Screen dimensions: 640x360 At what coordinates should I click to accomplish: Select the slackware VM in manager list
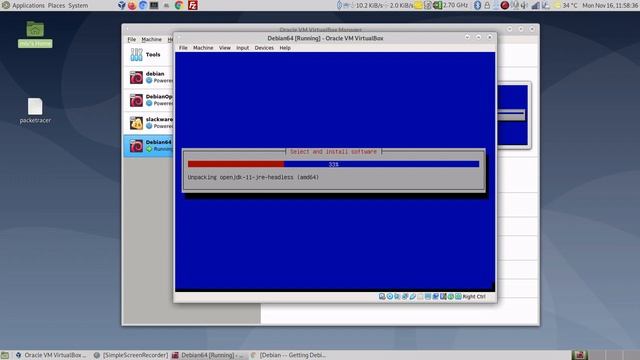pos(148,123)
